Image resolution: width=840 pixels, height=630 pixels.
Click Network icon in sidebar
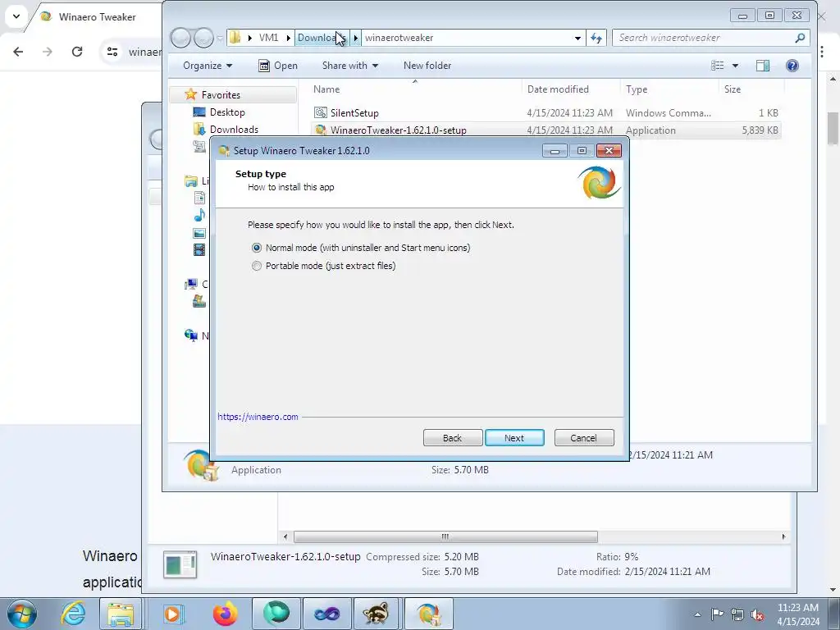click(x=190, y=336)
